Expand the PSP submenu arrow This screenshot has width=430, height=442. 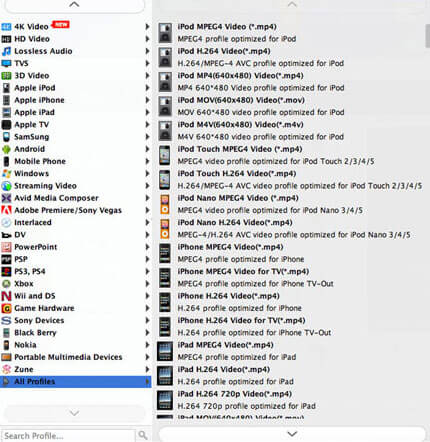pyautogui.click(x=147, y=259)
